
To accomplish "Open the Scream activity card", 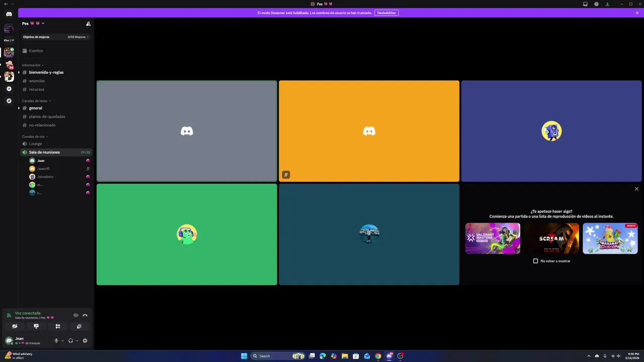I will coord(551,238).
